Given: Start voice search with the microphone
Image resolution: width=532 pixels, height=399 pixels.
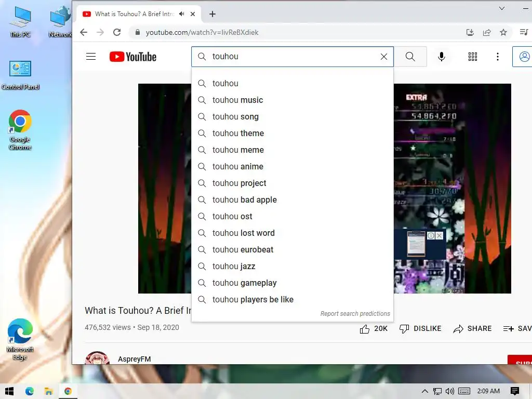Looking at the screenshot, I should [442, 57].
